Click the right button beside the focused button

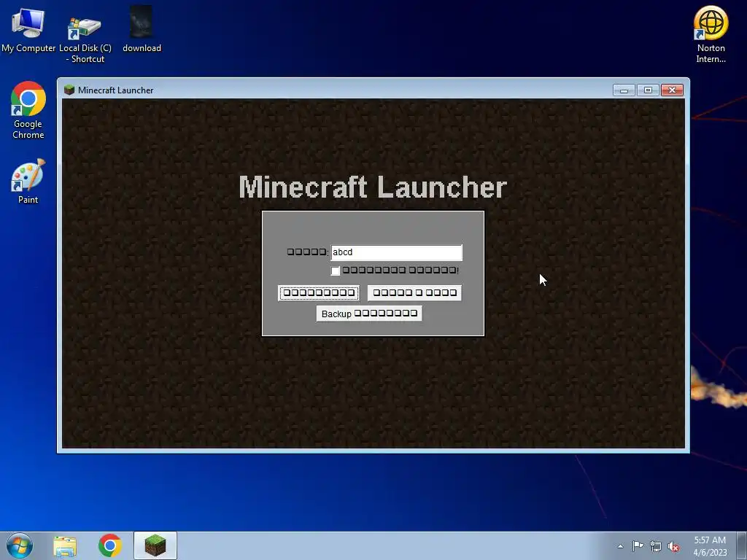[x=414, y=293]
